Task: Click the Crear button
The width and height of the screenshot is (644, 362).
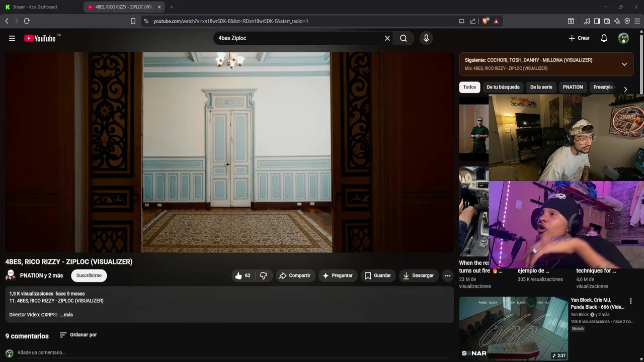Action: 579,38
